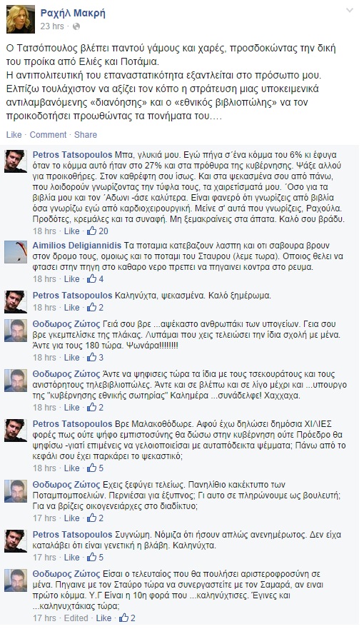Like the main post
Viewport: 364px width, 629px height.
[14, 135]
